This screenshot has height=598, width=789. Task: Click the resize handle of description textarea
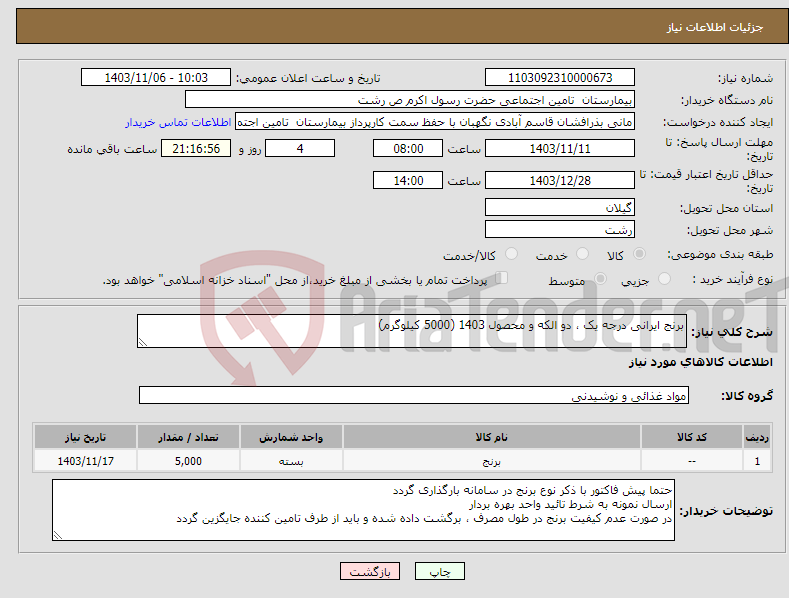coord(143,343)
